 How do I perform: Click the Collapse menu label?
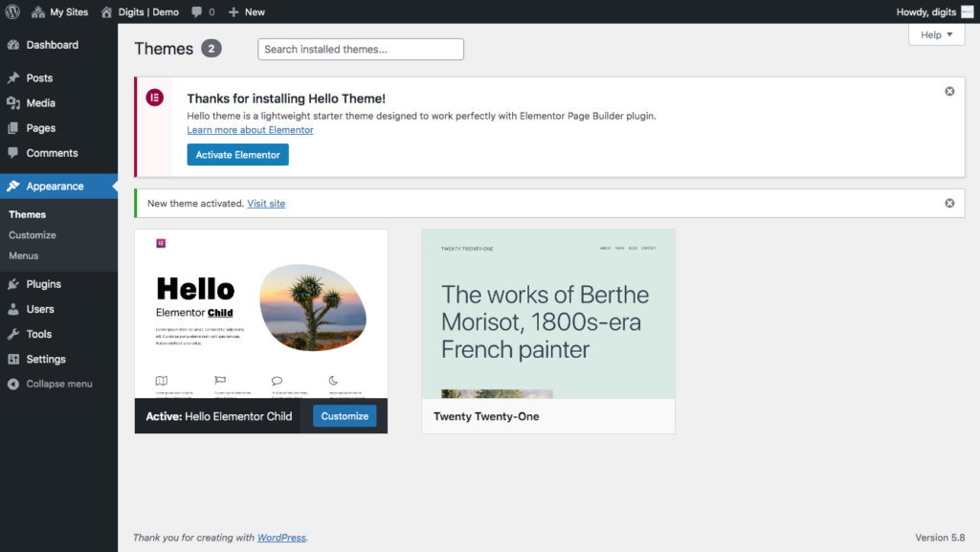pyautogui.click(x=59, y=384)
